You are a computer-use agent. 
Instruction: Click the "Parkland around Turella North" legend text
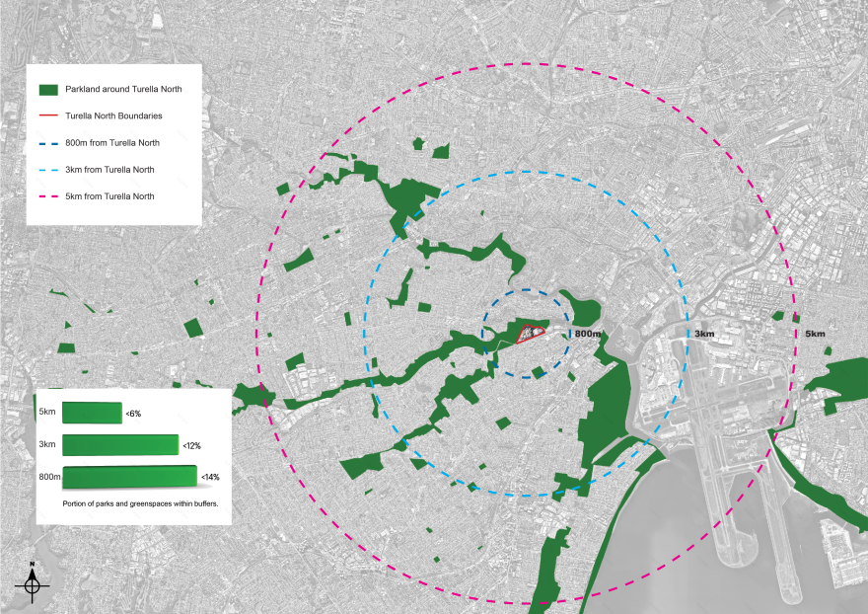point(123,90)
